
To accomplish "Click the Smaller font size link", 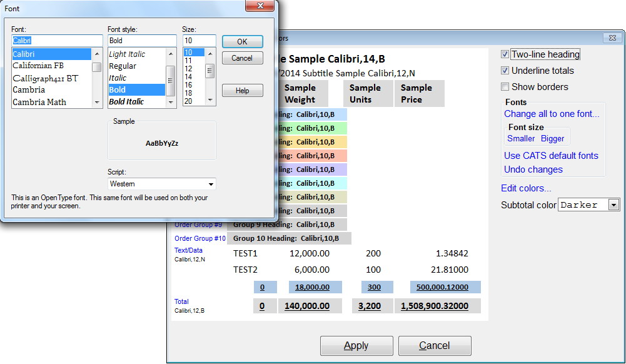I will (521, 138).
